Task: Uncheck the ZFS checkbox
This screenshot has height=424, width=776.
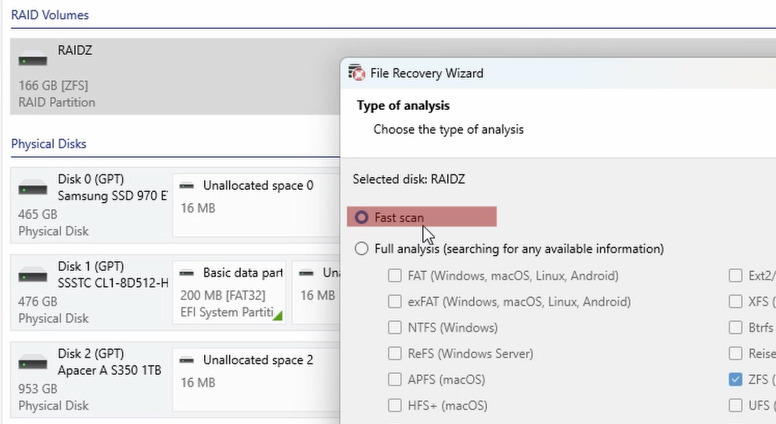Action: click(x=735, y=379)
